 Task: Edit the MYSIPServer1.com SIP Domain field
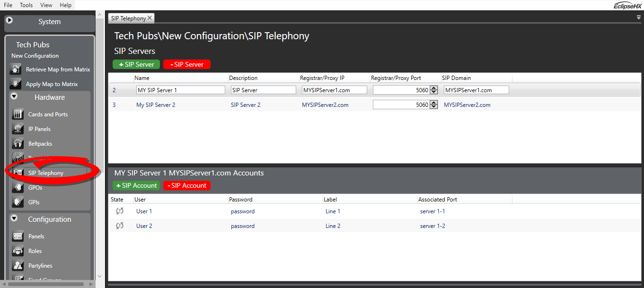pos(476,90)
